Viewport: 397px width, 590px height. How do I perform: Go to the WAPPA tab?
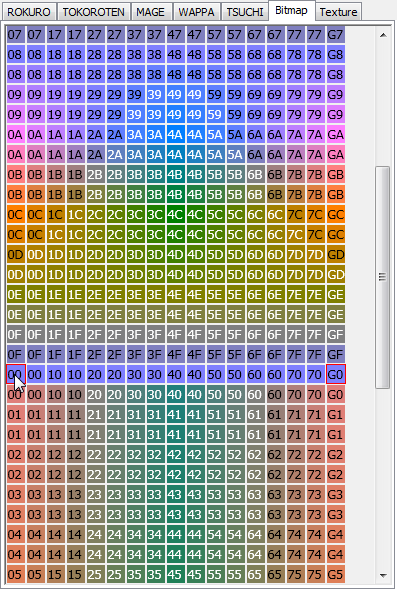(x=196, y=12)
